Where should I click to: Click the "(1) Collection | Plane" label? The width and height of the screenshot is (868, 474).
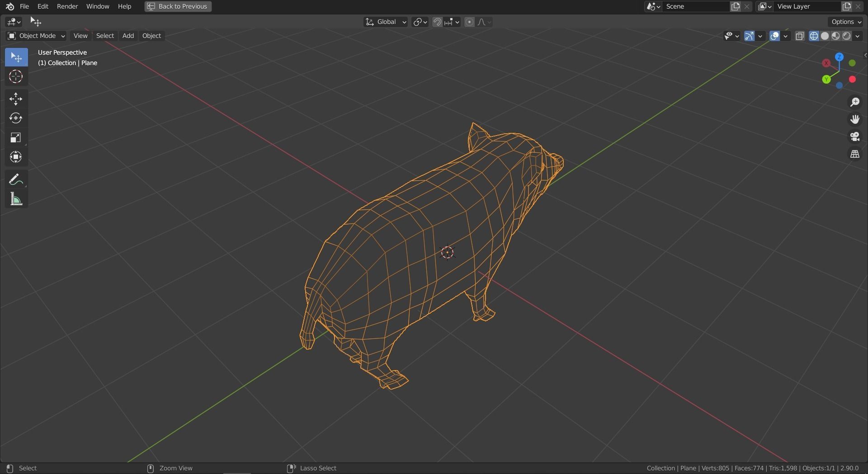(x=68, y=63)
